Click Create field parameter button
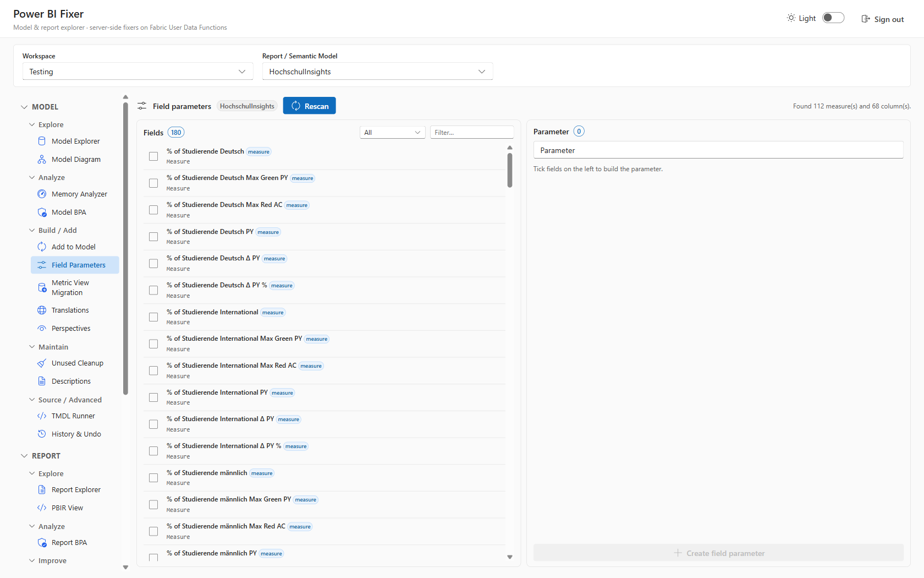 pyautogui.click(x=718, y=553)
